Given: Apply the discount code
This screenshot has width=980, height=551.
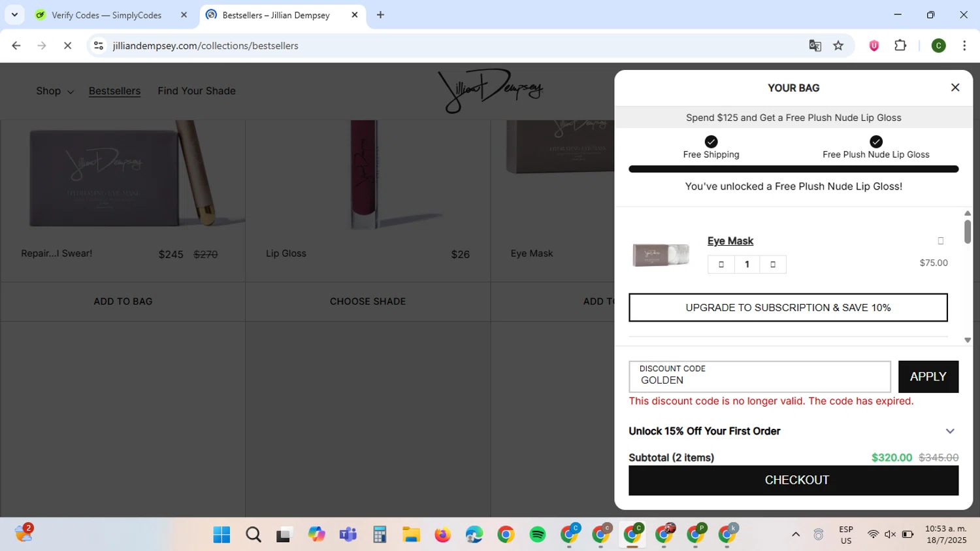Looking at the screenshot, I should click(928, 376).
